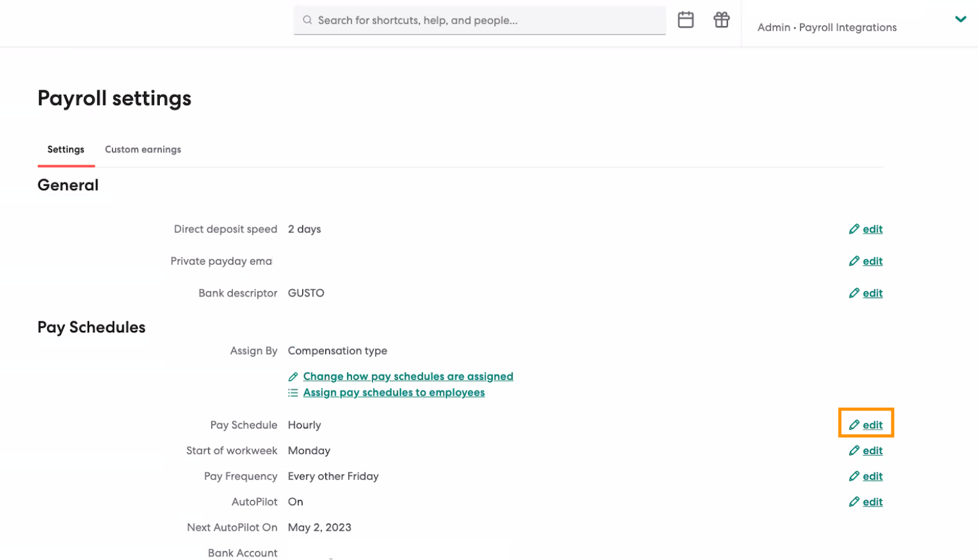Open Assign pay schedules to employees link
This screenshot has width=978, height=560.
[x=393, y=393]
